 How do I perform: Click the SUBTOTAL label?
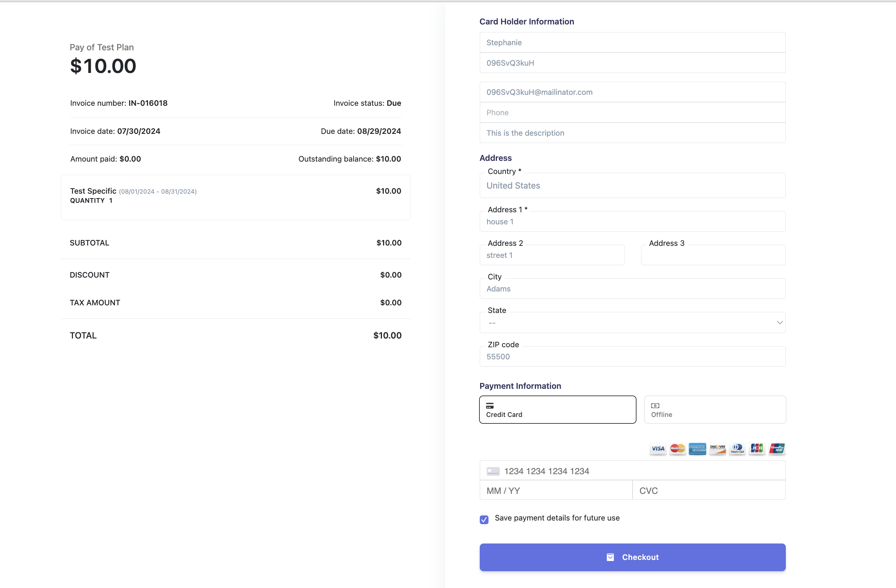point(90,243)
